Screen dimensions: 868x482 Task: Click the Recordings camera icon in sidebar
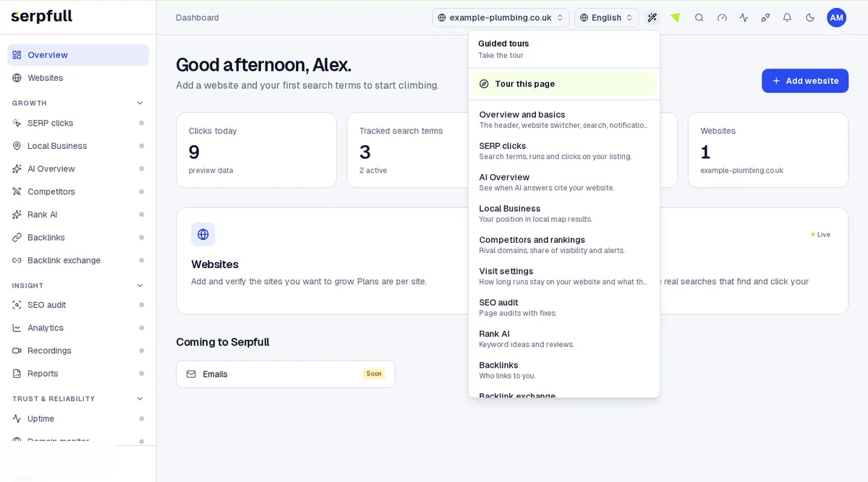tap(17, 350)
